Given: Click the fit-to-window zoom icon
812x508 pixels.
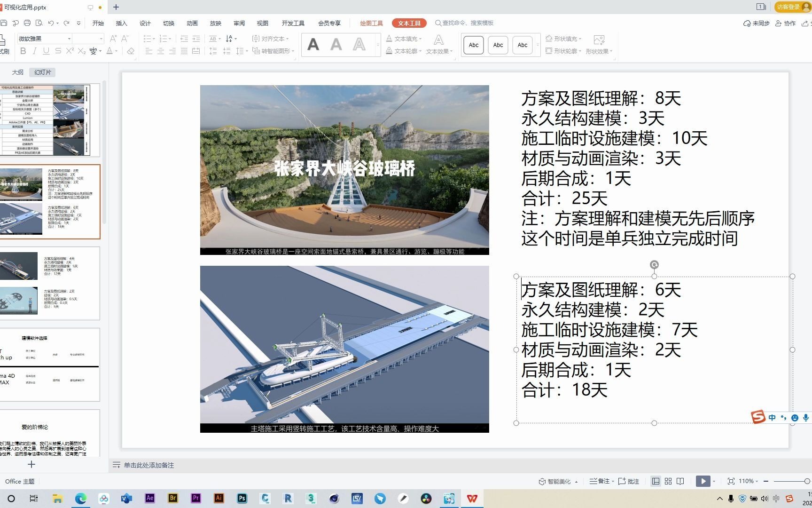Looking at the screenshot, I should (x=731, y=481).
